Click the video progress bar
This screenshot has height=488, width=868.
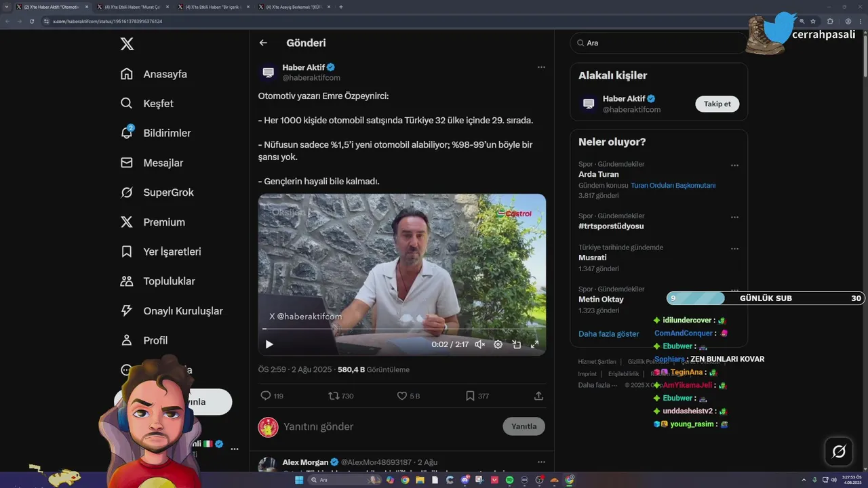[x=401, y=329]
